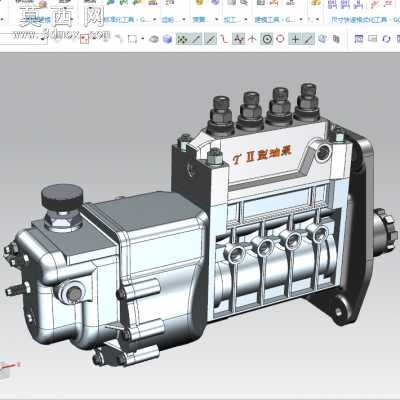Toggle the Point on Curve snap icon
Viewport: 400px width, 400px height.
[x=309, y=39]
